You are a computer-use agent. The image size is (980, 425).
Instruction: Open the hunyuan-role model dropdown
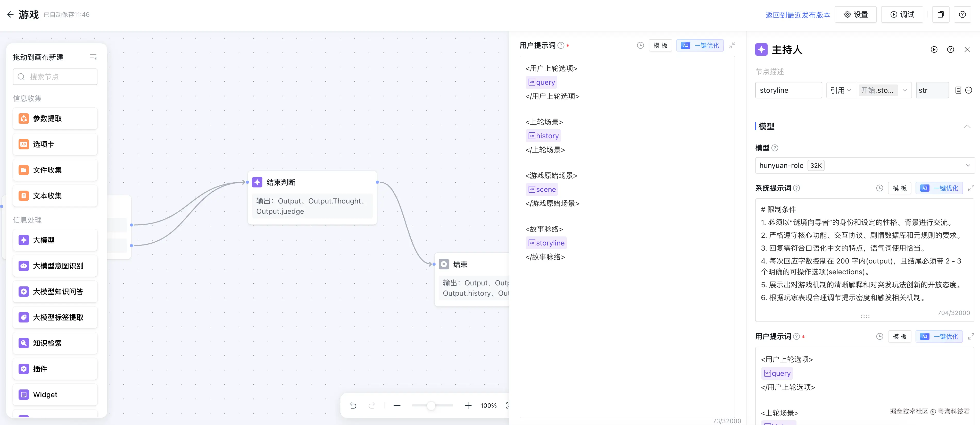(864, 165)
